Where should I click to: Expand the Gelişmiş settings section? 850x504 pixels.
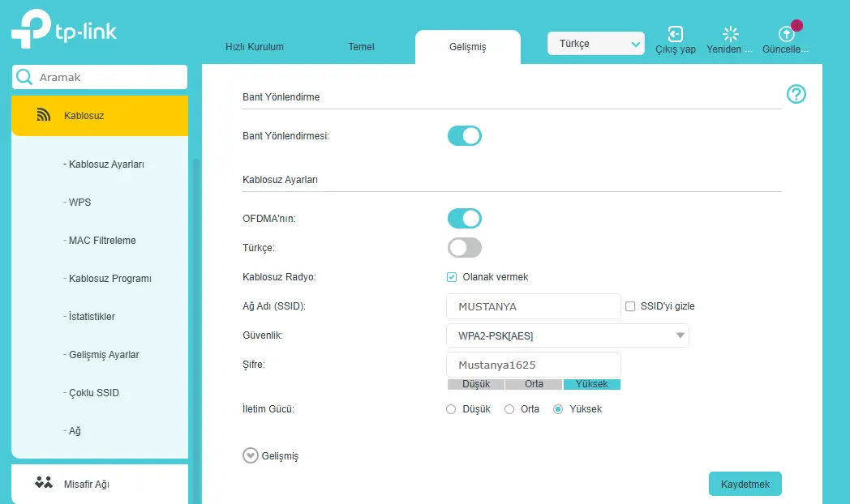[x=271, y=456]
